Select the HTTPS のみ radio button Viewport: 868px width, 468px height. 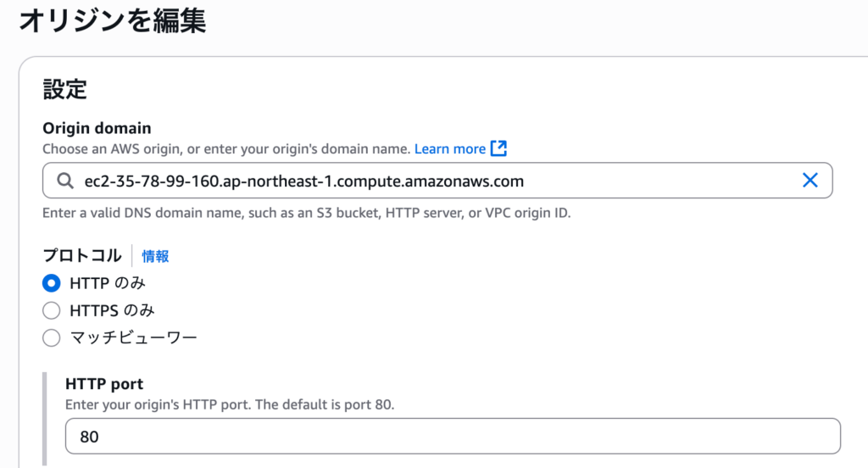52,310
